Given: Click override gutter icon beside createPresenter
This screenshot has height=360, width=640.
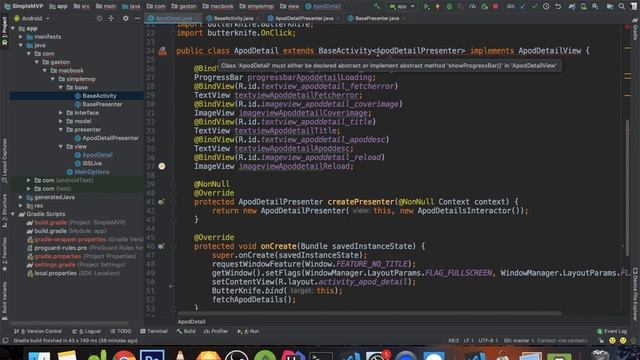Looking at the screenshot, I should (x=161, y=202).
